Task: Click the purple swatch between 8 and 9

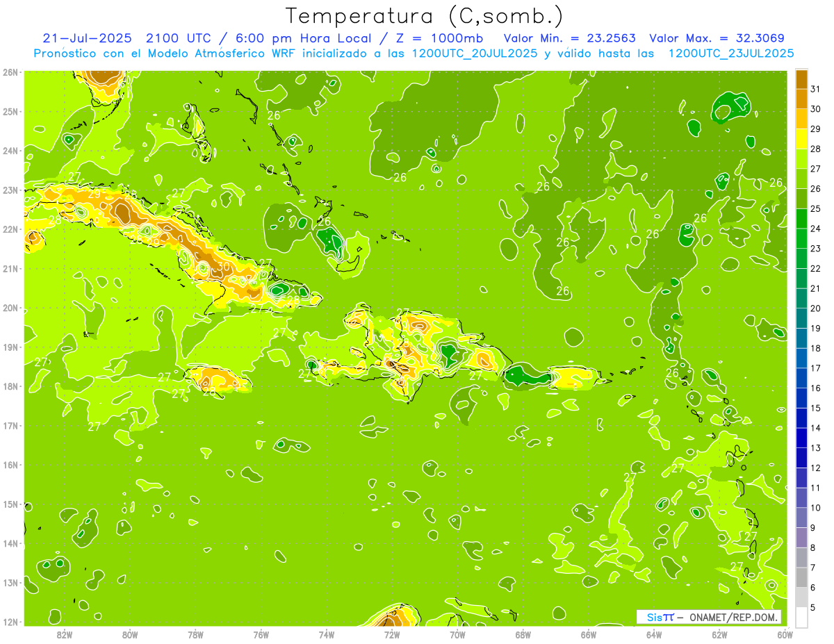Action: 801,537
